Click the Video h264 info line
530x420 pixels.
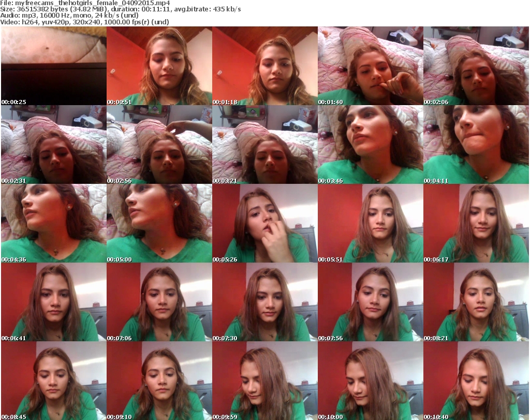click(84, 22)
